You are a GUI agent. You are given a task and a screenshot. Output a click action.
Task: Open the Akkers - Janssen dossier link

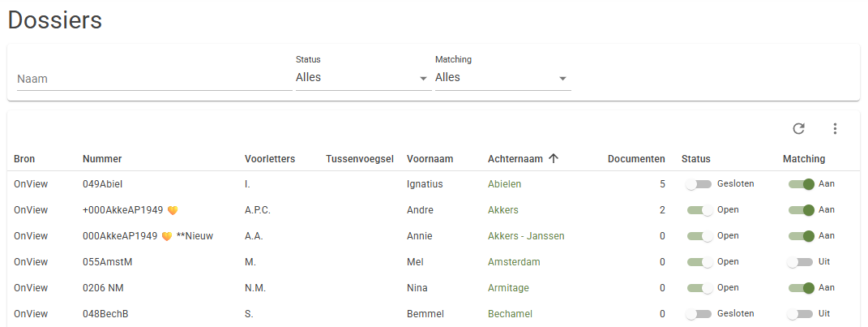(526, 236)
